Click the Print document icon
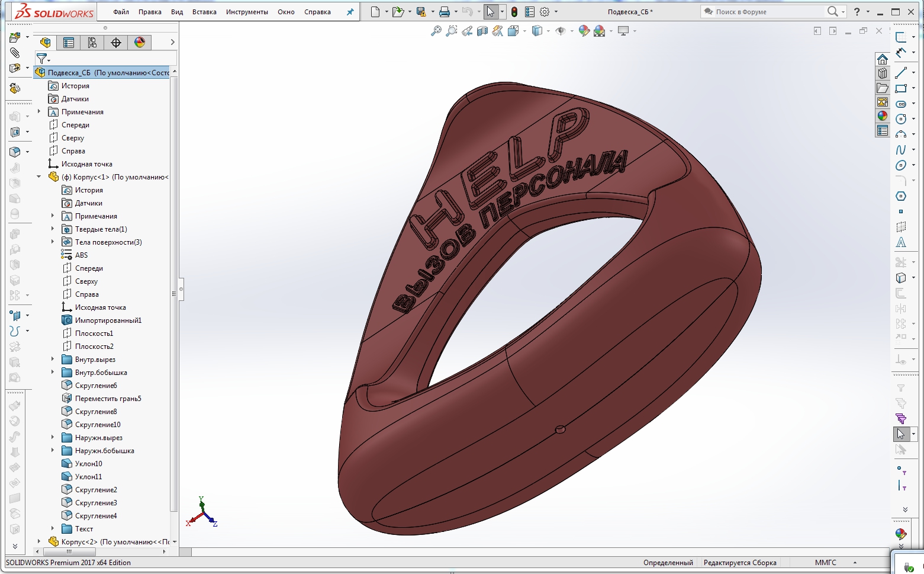 (x=446, y=11)
